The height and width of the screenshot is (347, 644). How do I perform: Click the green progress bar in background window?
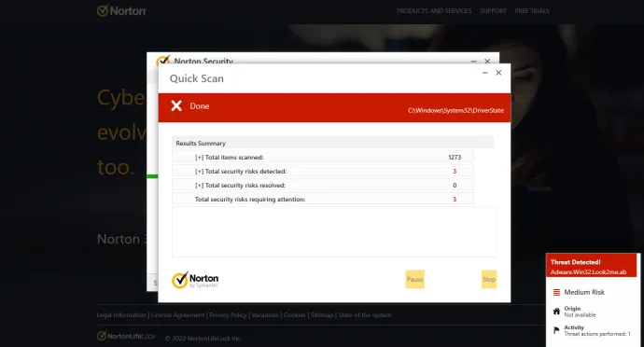click(152, 176)
